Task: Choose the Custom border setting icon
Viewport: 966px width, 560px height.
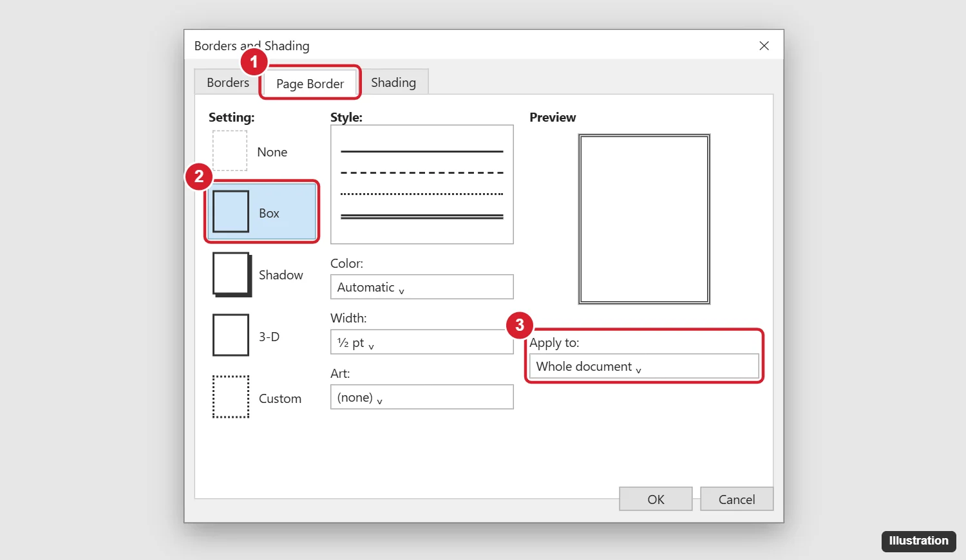Action: (x=231, y=397)
